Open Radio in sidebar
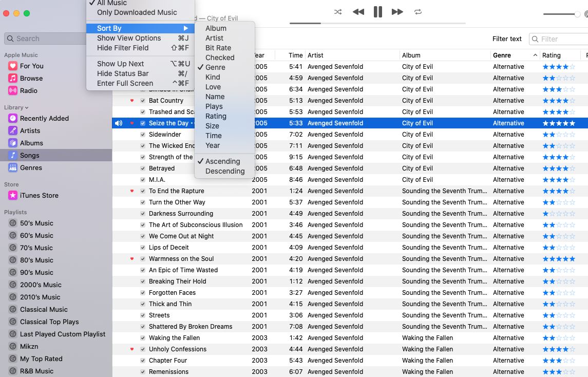588x377 pixels. pyautogui.click(x=28, y=91)
